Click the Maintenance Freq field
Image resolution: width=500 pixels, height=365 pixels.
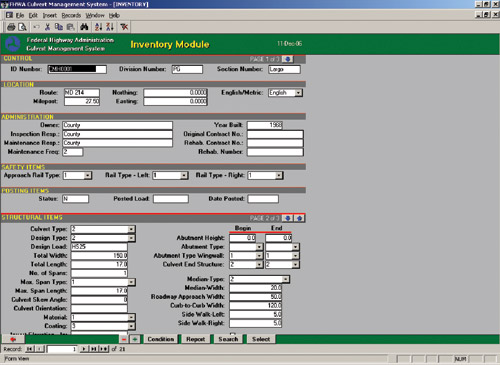click(73, 152)
